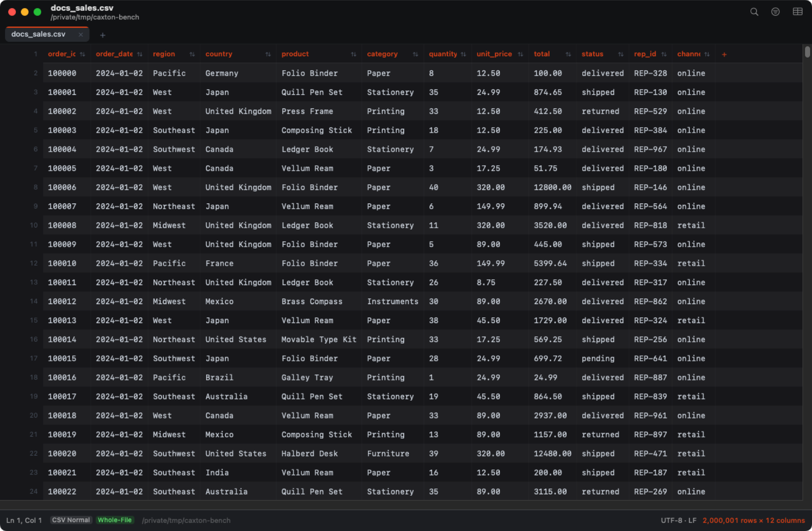Select total cell 5399.64

[x=553, y=263]
